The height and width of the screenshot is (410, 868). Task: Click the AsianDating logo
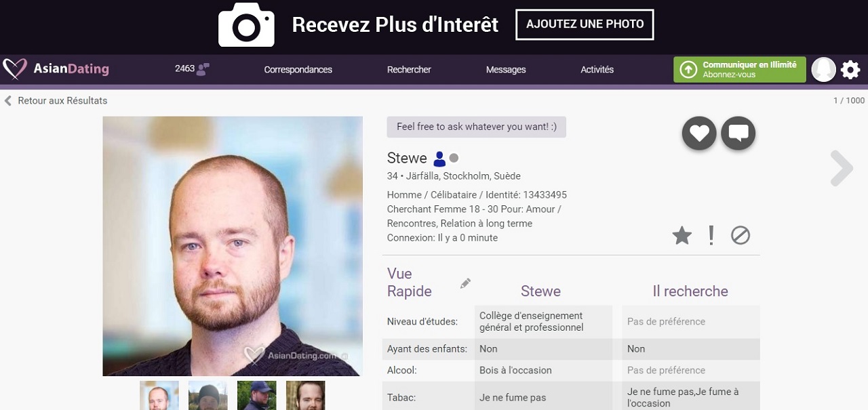(x=56, y=69)
